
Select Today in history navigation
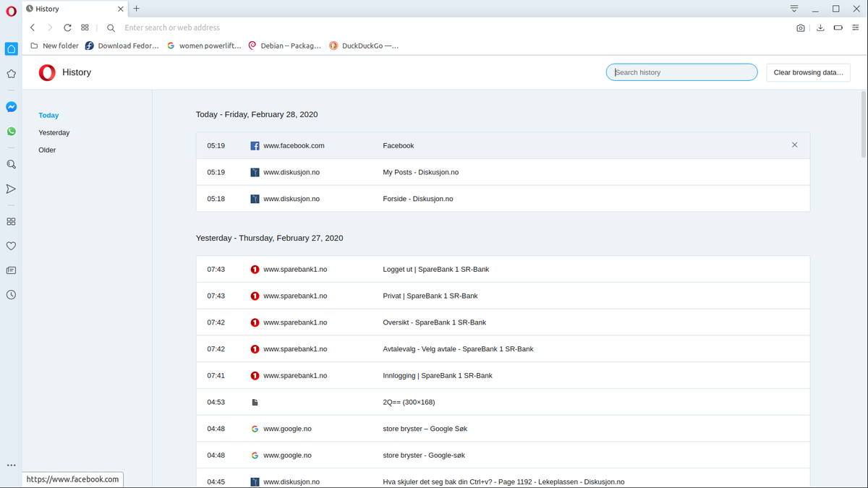pyautogui.click(x=48, y=115)
